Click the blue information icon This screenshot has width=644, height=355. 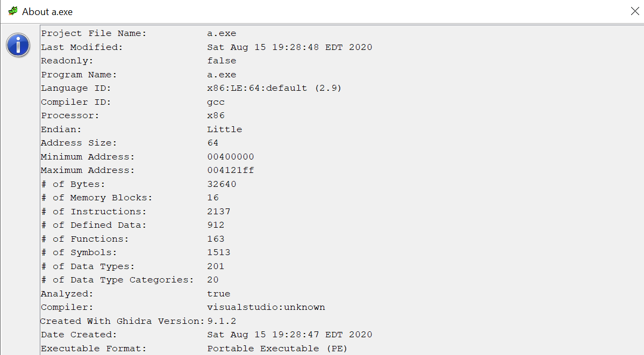18,45
